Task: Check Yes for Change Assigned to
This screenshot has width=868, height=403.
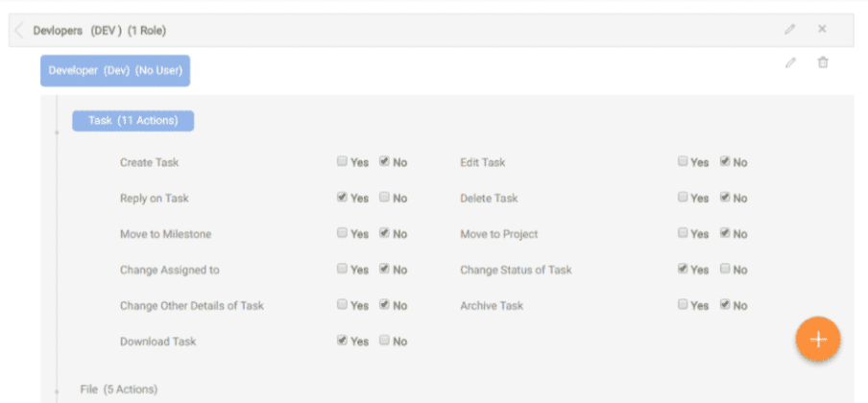Action: coord(343,270)
